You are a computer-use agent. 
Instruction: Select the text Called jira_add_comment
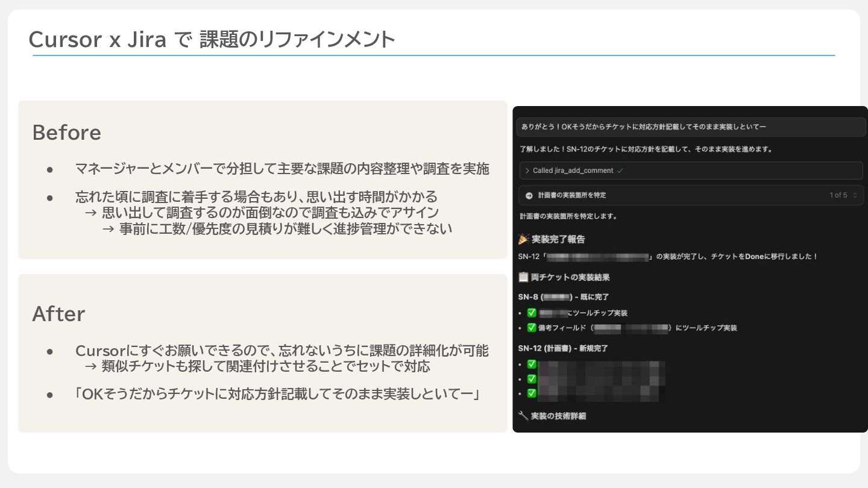573,170
